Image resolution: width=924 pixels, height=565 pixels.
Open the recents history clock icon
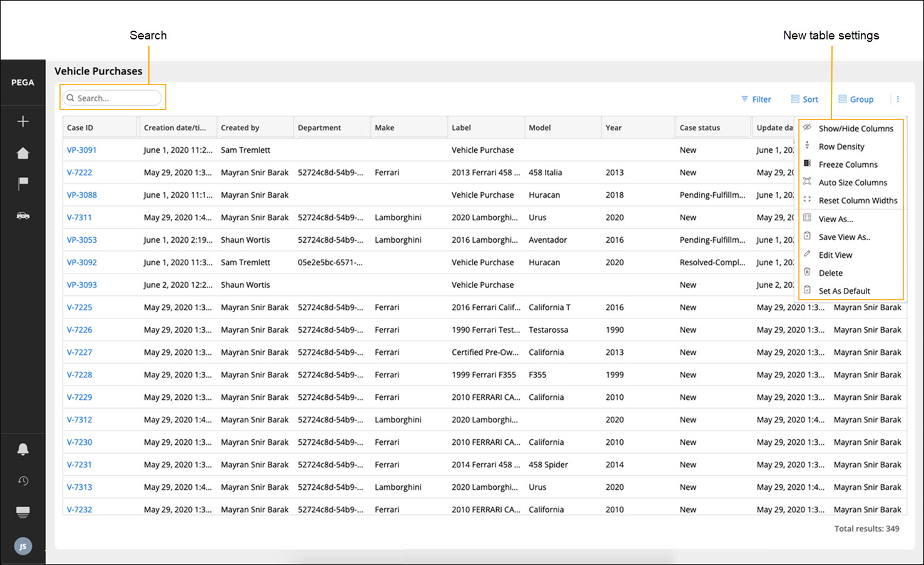[23, 481]
